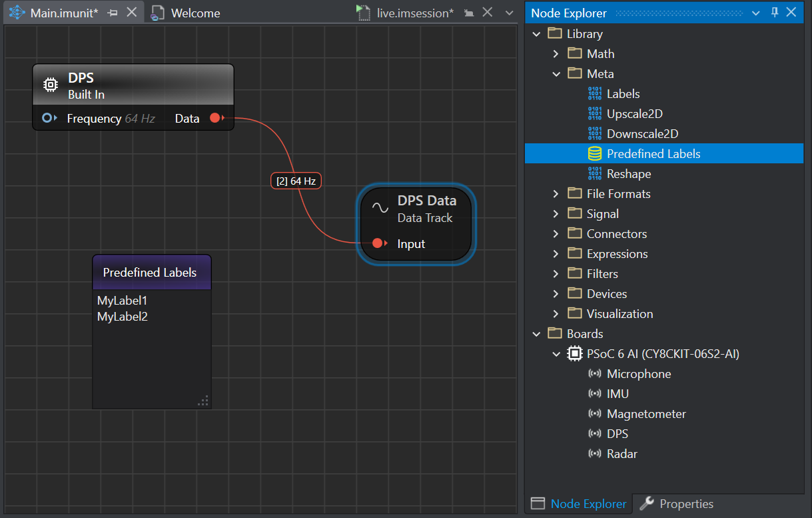
Task: Collapse the Library folder
Action: tap(536, 34)
